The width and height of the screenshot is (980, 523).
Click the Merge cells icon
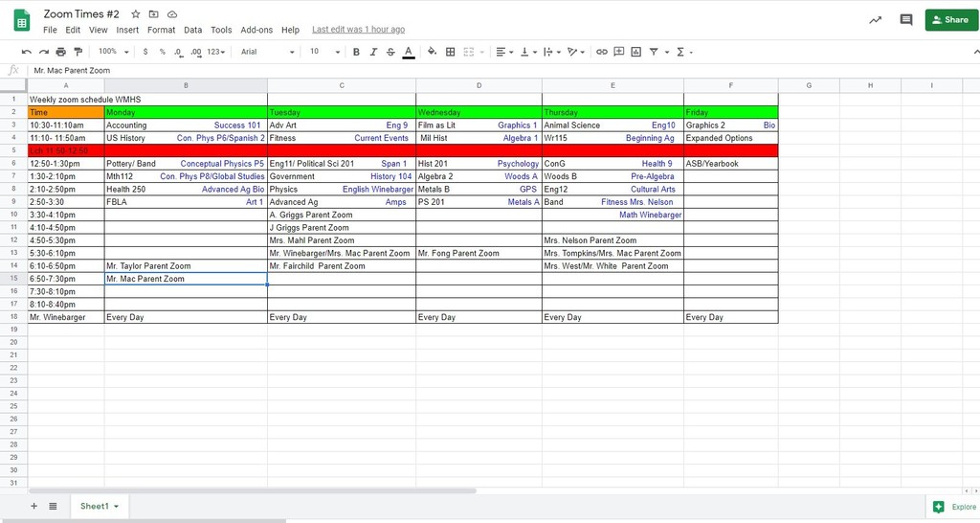[x=469, y=52]
